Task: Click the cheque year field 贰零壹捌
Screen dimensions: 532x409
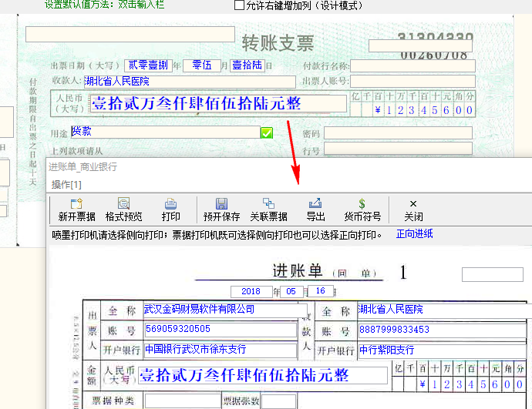Action: pos(148,65)
